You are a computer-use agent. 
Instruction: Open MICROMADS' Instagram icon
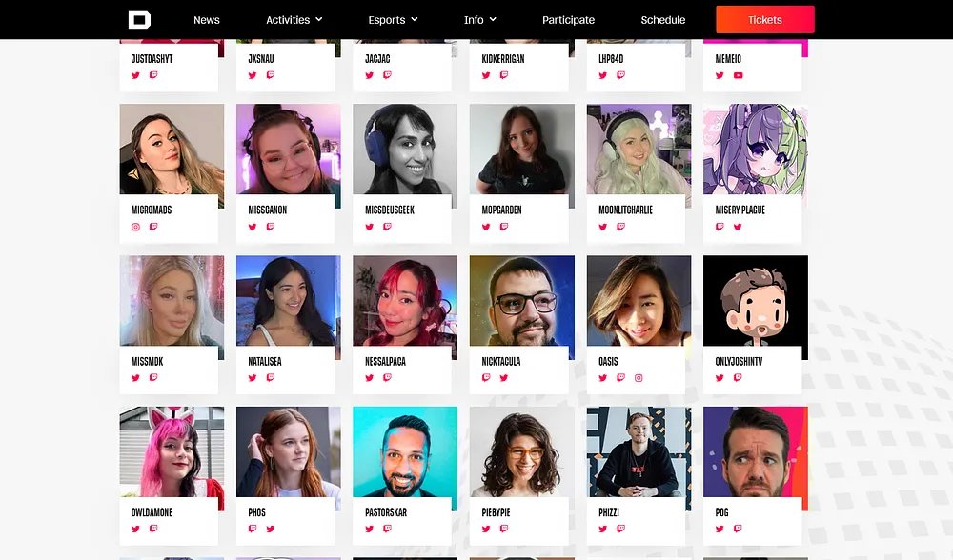coord(135,227)
